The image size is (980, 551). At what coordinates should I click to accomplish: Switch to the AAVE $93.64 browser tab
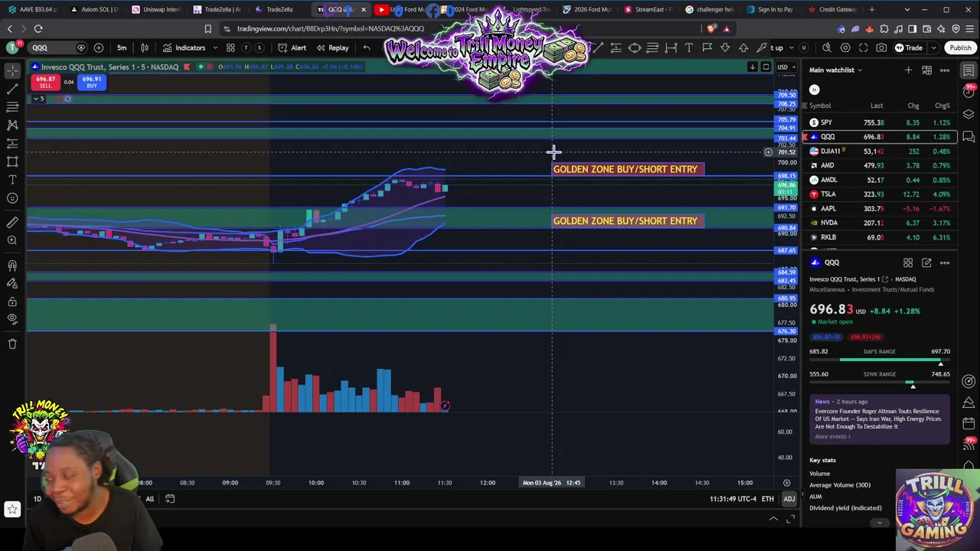(33, 9)
